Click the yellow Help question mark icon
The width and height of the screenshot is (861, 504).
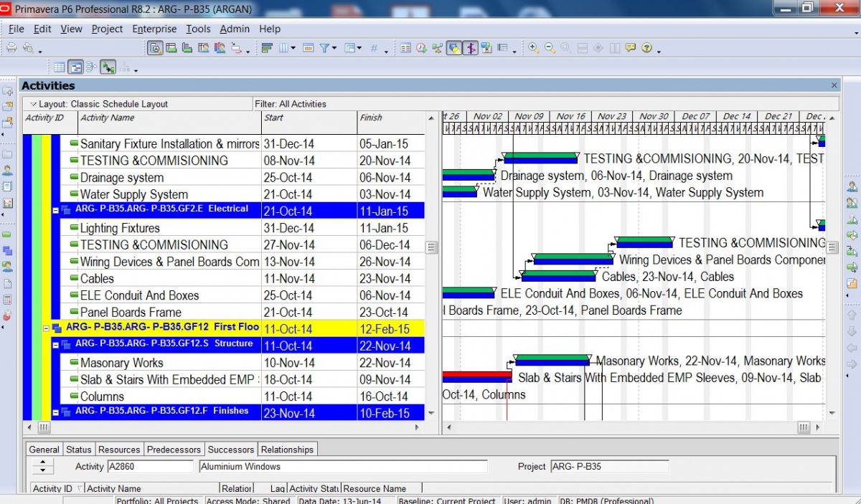pyautogui.click(x=647, y=48)
